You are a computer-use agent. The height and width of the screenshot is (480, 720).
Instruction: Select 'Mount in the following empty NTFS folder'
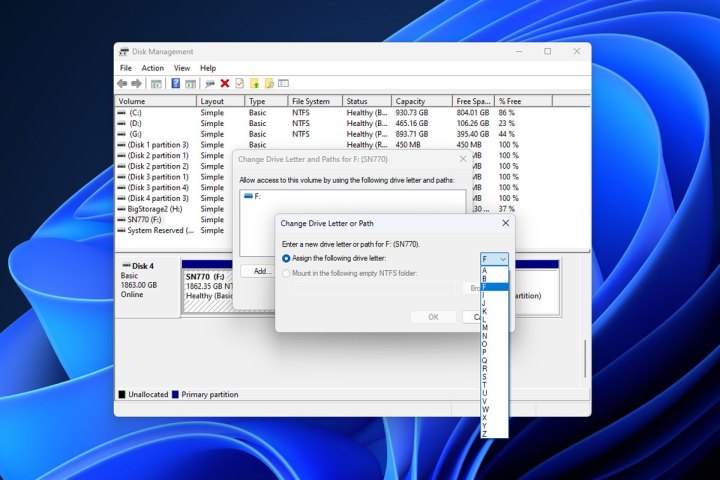pyautogui.click(x=287, y=272)
